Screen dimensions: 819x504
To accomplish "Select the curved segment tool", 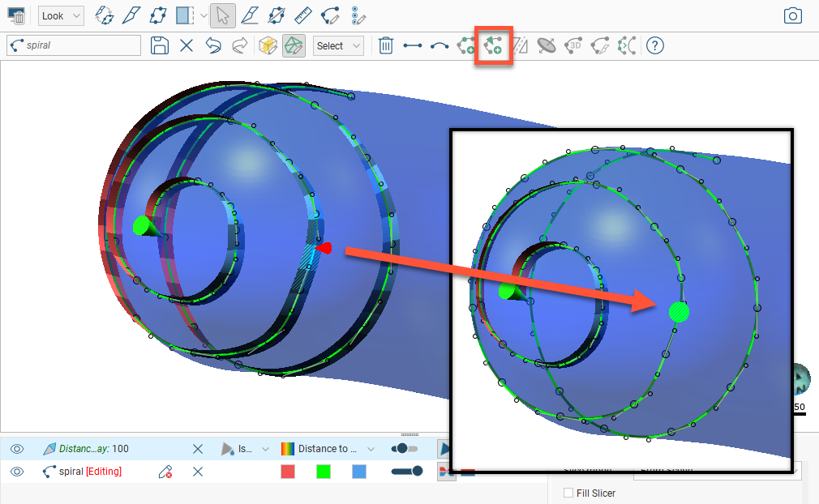I will [440, 46].
